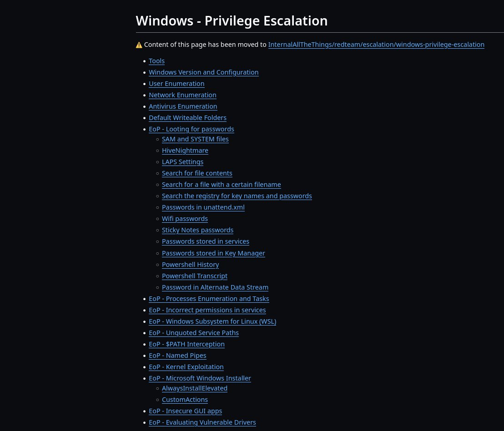Jump to Search for file contents

pos(197,173)
